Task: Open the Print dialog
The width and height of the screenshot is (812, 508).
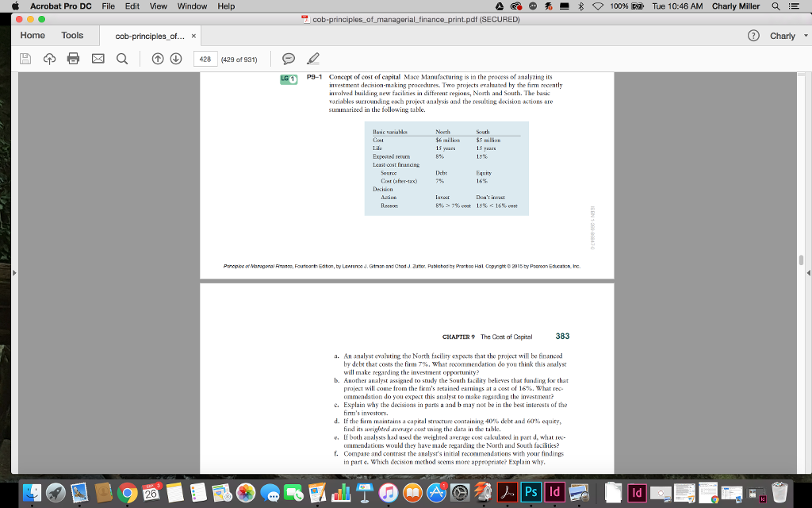Action: tap(73, 58)
